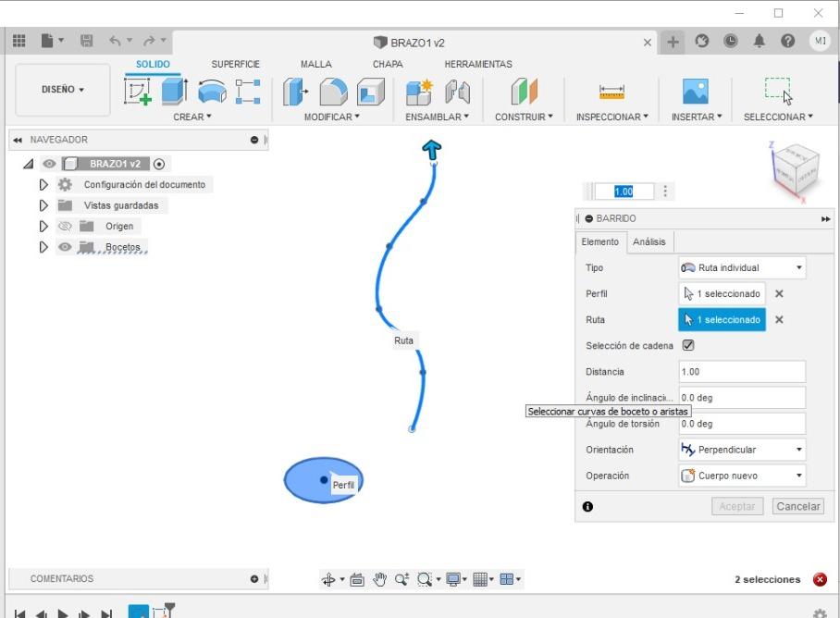Switch to the CHAPA tab
This screenshot has height=618, width=840.
coord(388,64)
